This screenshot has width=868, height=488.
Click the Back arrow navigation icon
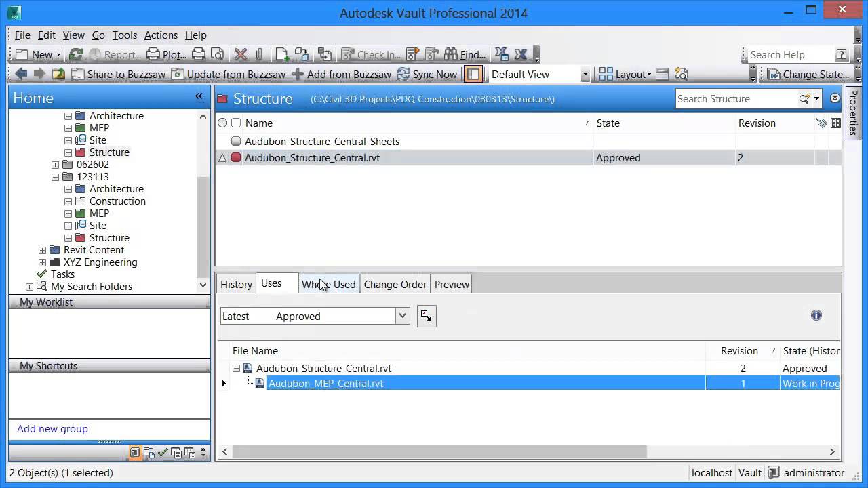21,74
